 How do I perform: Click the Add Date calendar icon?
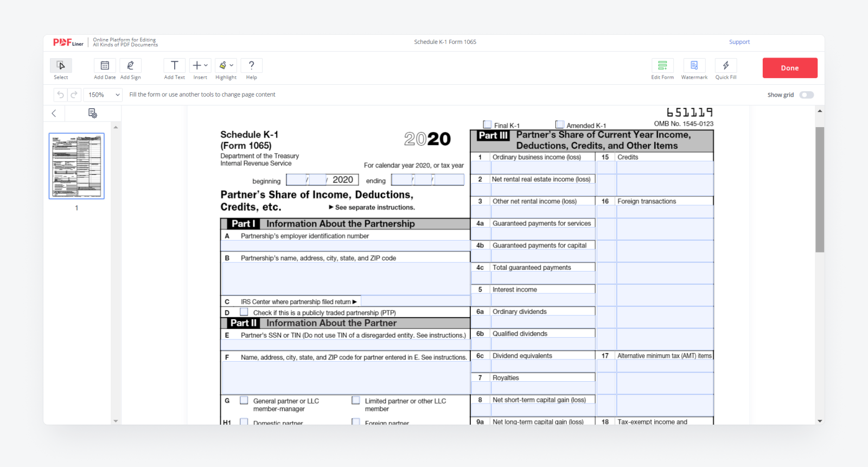click(105, 66)
